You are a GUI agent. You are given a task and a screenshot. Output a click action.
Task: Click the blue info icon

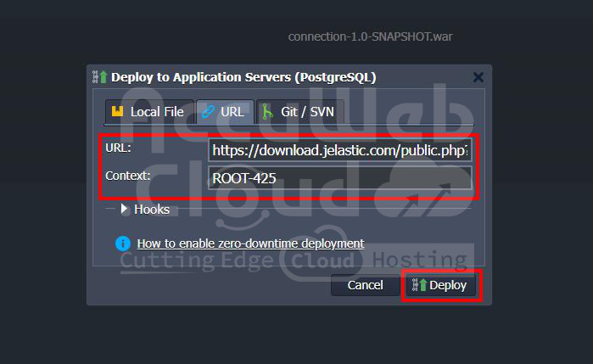[123, 244]
